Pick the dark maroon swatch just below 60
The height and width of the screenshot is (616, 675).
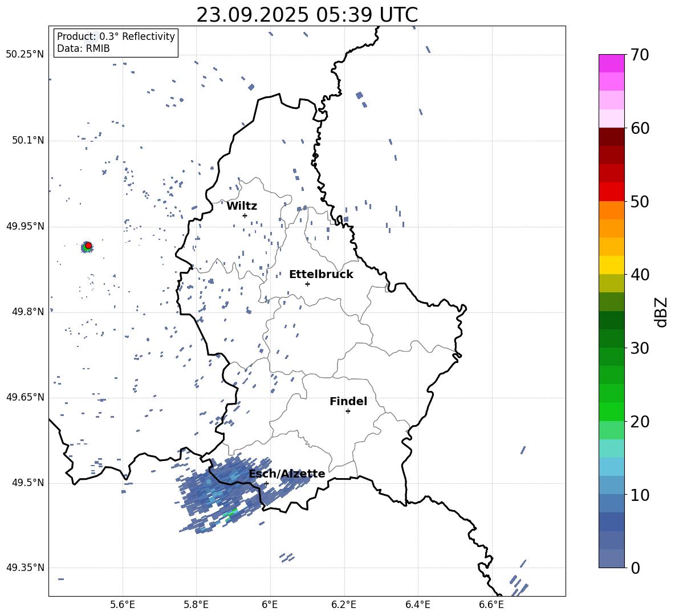click(611, 137)
